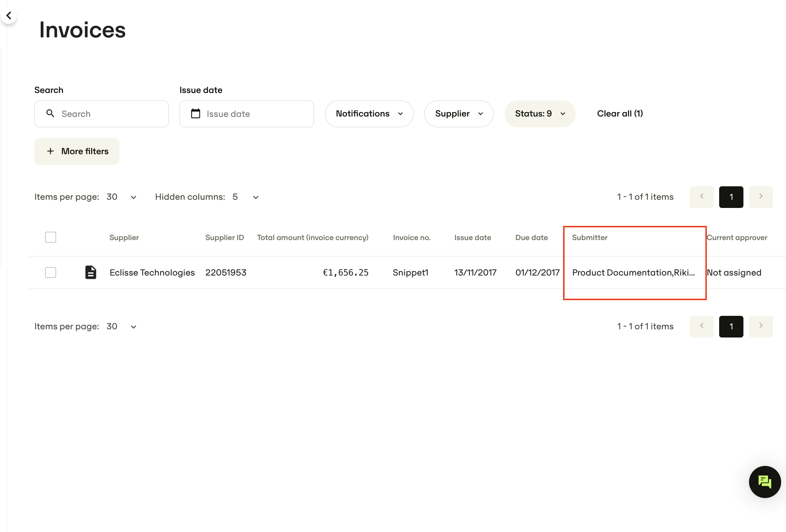Sort by the Supplier column header
The height and width of the screenshot is (532, 786).
124,237
